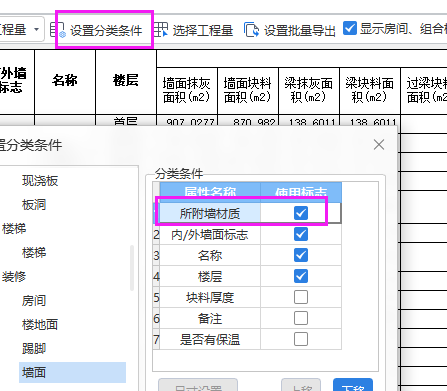Image resolution: width=447 pixels, height=391 pixels.
Task: Click the 名称 column header in table
Action: pyautogui.click(x=65, y=82)
